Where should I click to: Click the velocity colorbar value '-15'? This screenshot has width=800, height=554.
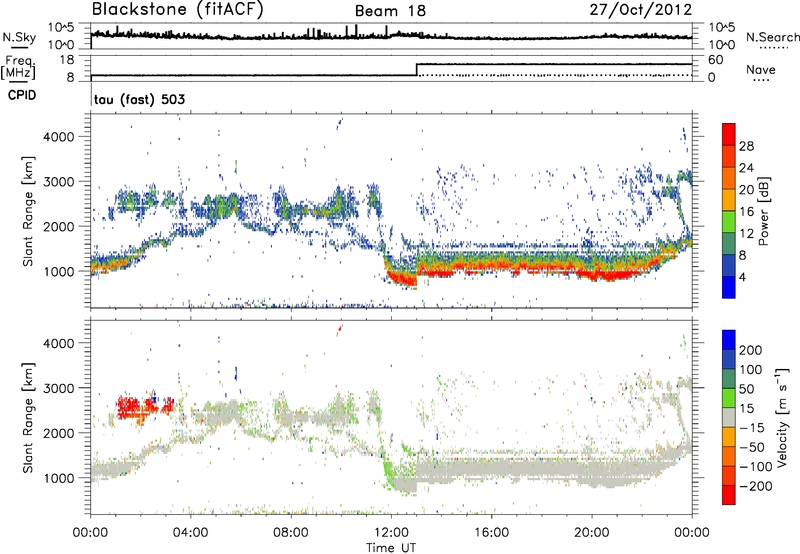point(751,428)
